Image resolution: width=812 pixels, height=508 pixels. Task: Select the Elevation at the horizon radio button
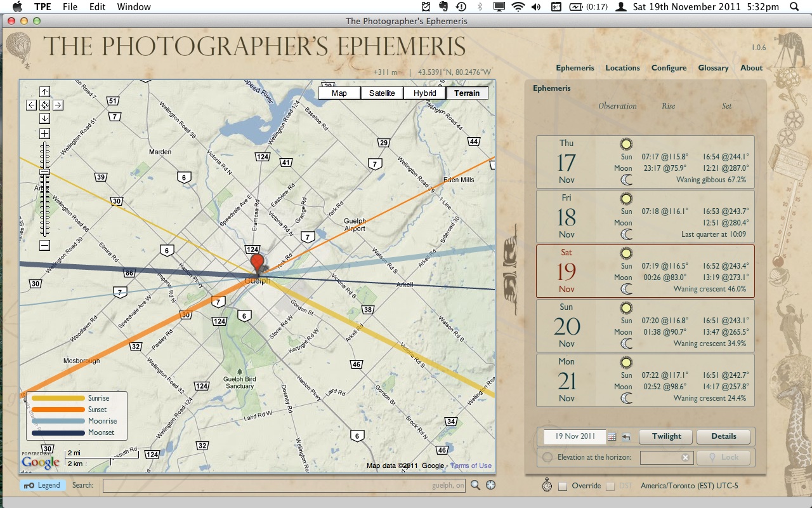tap(547, 457)
